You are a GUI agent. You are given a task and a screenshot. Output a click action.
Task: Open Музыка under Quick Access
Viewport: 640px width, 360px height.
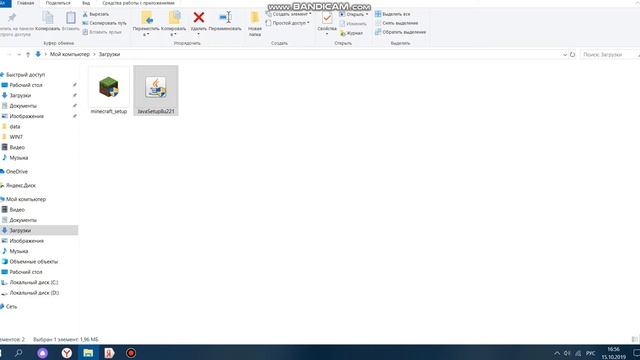click(x=19, y=158)
